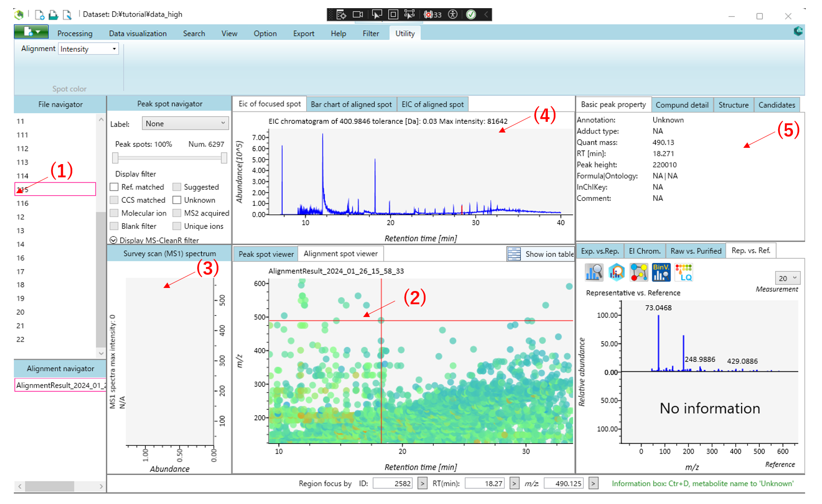This screenshot has width=822, height=504.
Task: Switch to Alignment spot viewer tab
Action: 341,254
